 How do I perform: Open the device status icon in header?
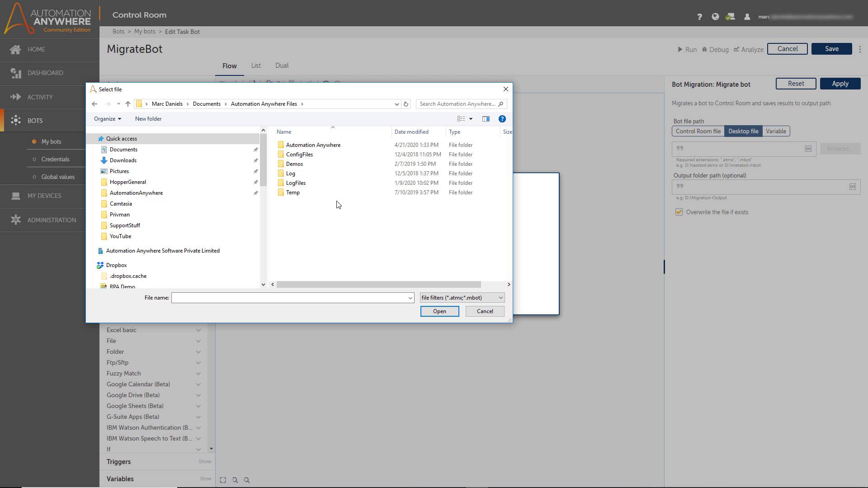[x=730, y=17]
